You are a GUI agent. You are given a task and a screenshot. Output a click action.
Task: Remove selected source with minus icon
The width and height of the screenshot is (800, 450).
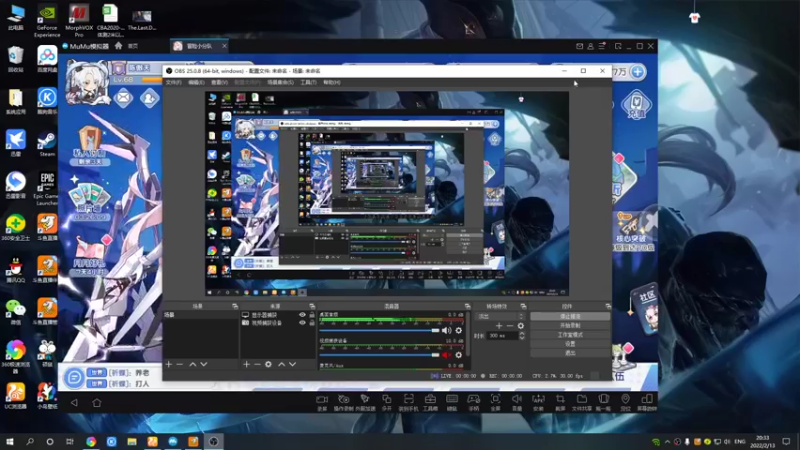[x=257, y=364]
